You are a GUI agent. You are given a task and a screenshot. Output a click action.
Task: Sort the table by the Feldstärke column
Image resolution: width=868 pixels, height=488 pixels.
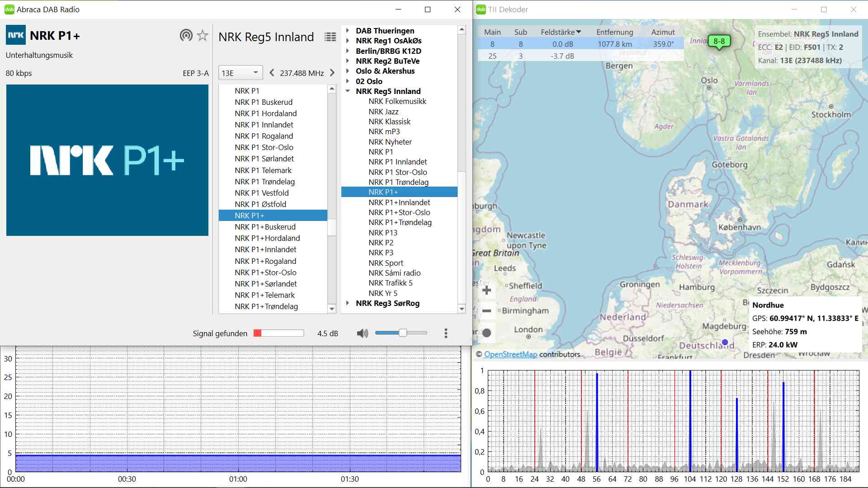pyautogui.click(x=561, y=32)
